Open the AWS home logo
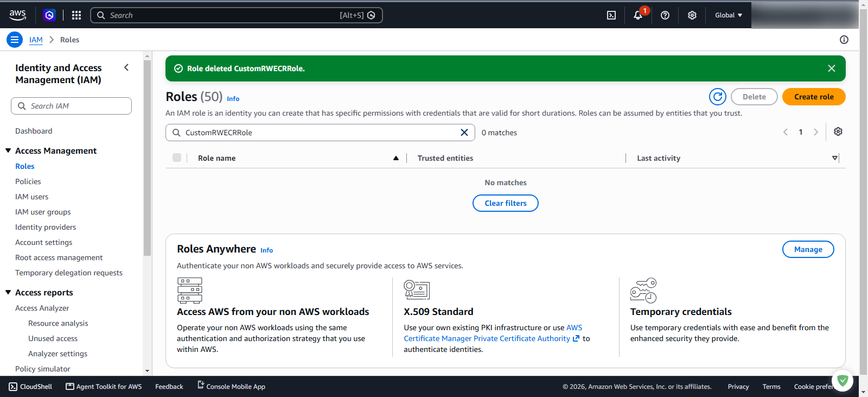 pyautogui.click(x=18, y=15)
